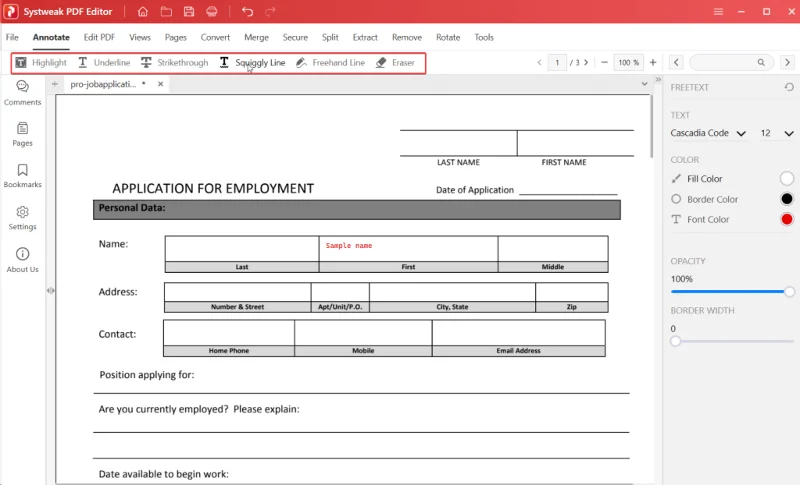Click the Opacity slider handle
800x485 pixels.
tap(789, 291)
